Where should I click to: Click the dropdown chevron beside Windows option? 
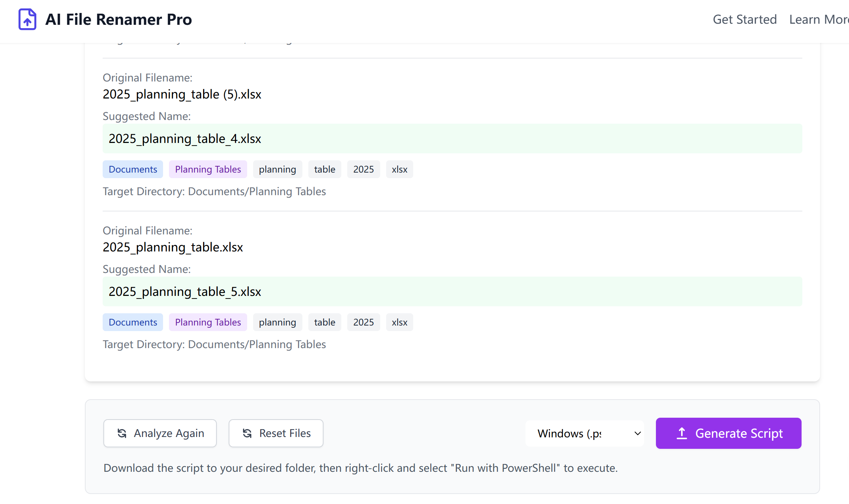coord(637,433)
